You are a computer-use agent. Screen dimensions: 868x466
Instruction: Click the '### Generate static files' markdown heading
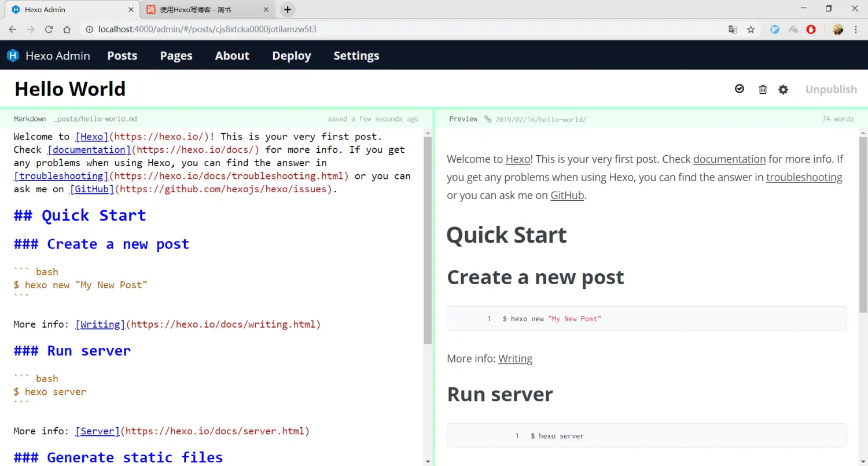click(118, 457)
